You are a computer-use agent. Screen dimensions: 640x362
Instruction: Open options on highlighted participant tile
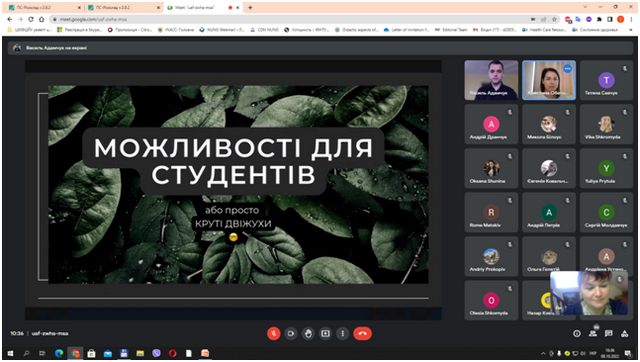[x=568, y=69]
